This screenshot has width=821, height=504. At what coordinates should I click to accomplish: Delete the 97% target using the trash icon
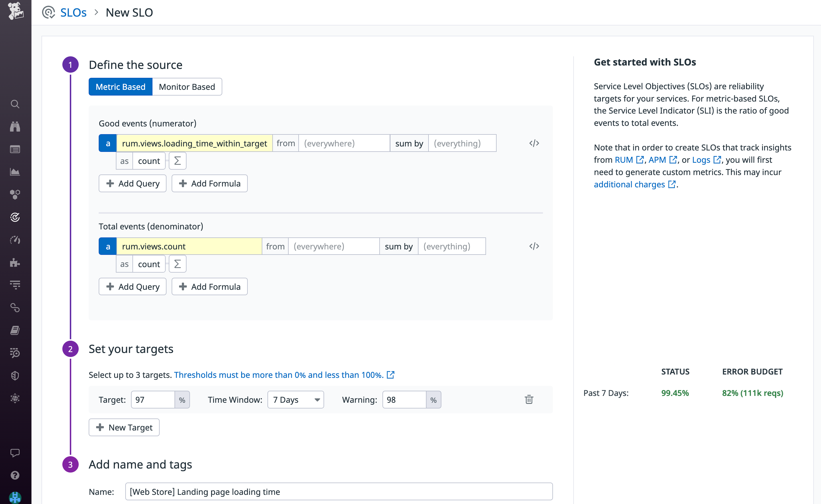pos(529,399)
